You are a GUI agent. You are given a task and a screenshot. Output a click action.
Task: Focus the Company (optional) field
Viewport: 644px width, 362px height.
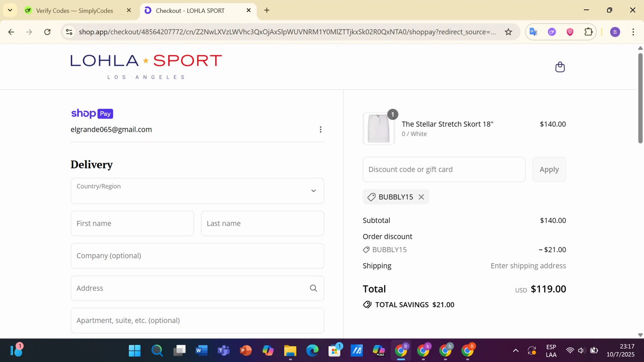point(197,256)
